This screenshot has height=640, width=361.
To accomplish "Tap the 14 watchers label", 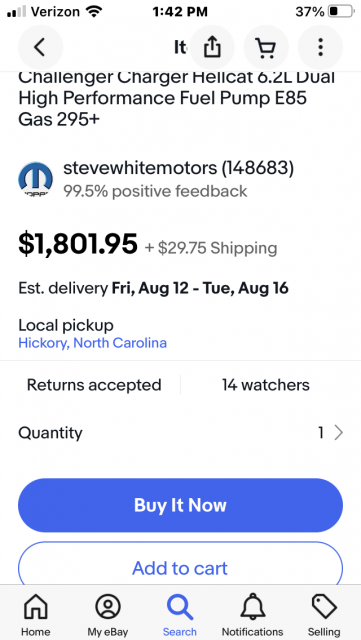I will [x=266, y=385].
